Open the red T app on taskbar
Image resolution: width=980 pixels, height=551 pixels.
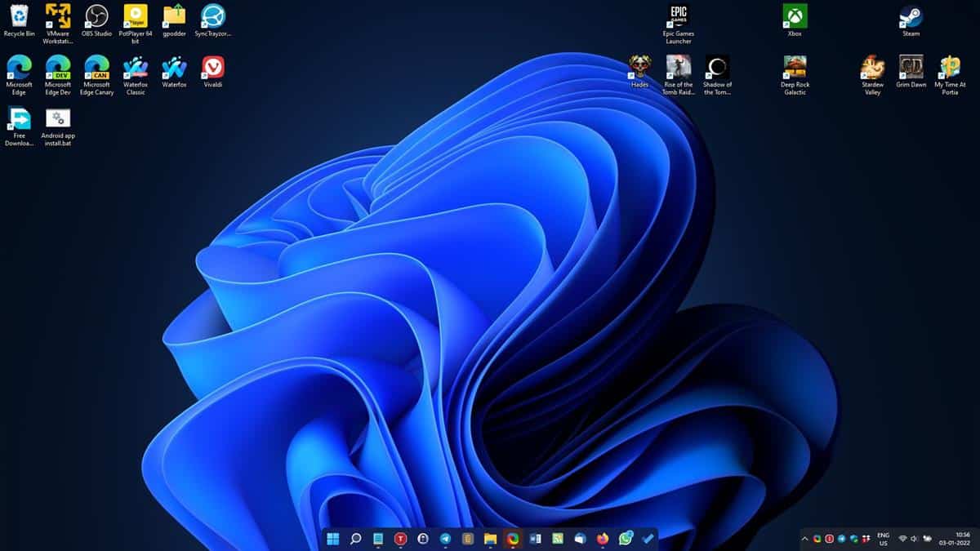pos(400,539)
